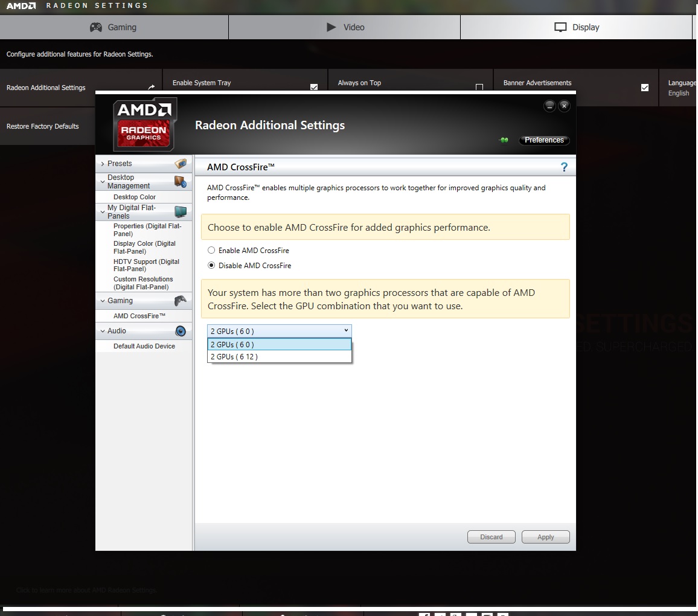This screenshot has height=616, width=698.
Task: Toggle the Always on Top checkbox
Action: click(479, 88)
